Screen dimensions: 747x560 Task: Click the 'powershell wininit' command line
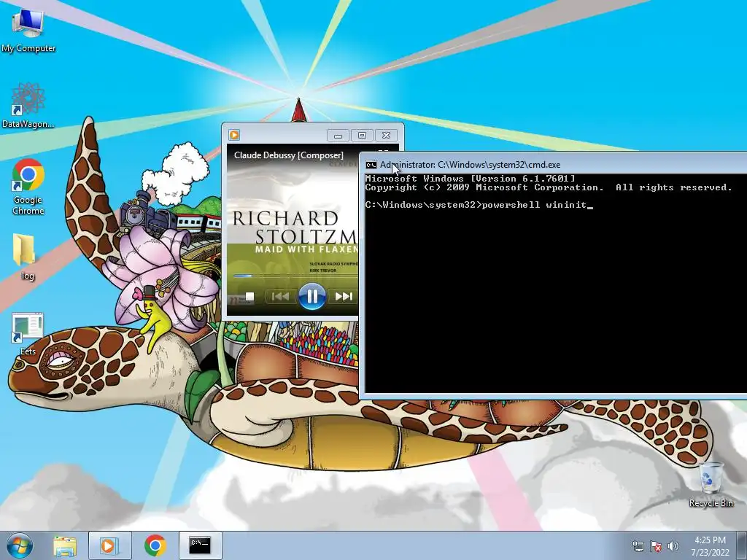pos(534,205)
